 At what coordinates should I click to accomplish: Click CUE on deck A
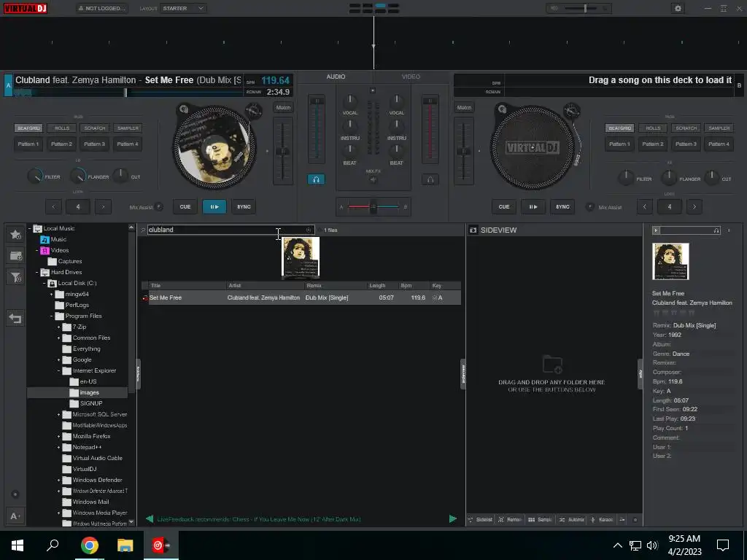point(185,206)
